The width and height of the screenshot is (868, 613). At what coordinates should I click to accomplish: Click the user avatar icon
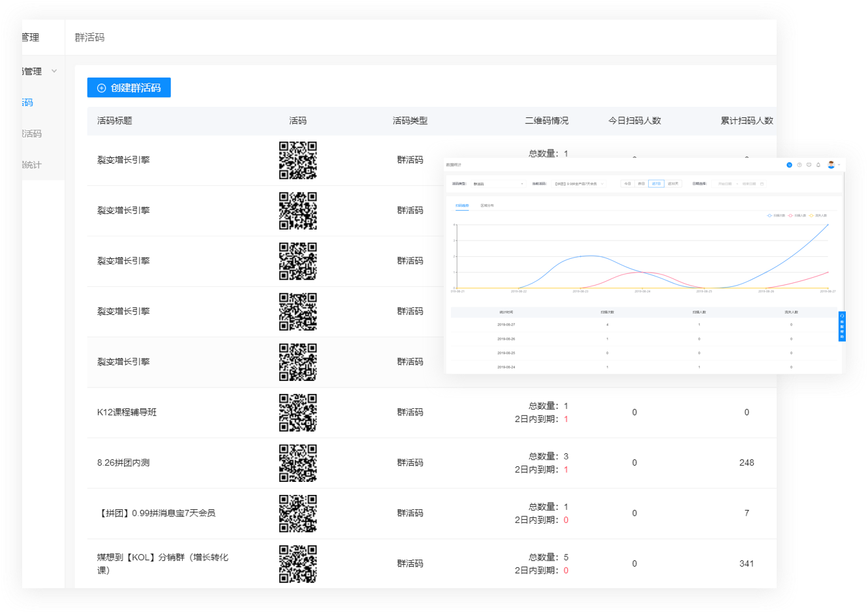831,165
